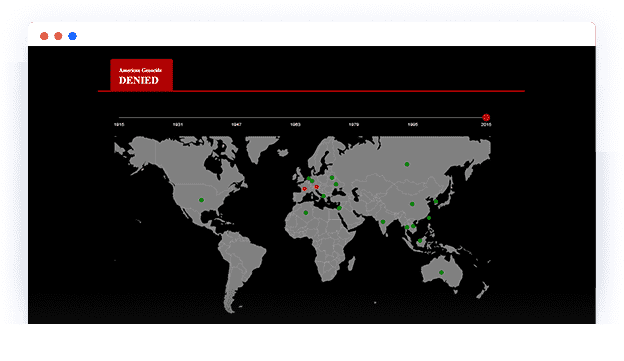The image size is (624, 361).
Task: Select the green marker on Australia
Action: click(x=441, y=273)
